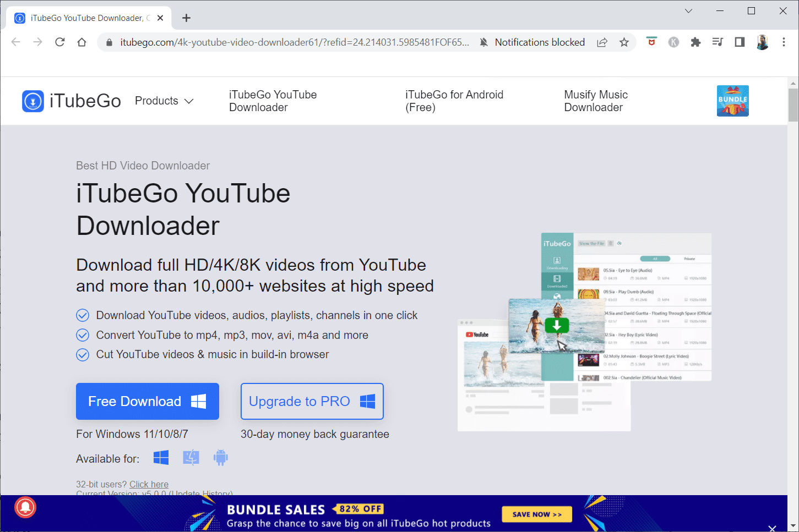Click the Free Download button
The width and height of the screenshot is (799, 532).
[148, 401]
